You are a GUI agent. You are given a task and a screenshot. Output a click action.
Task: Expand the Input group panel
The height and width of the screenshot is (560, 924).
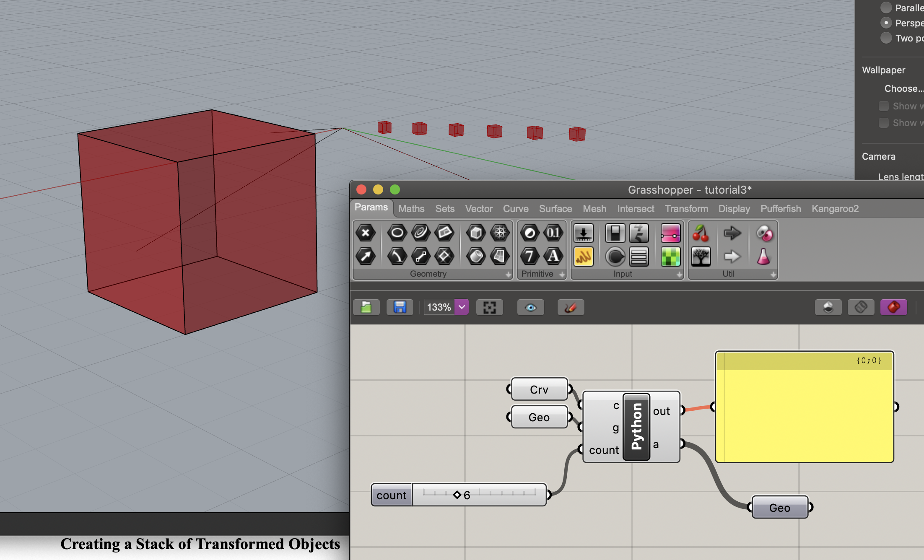(x=679, y=275)
